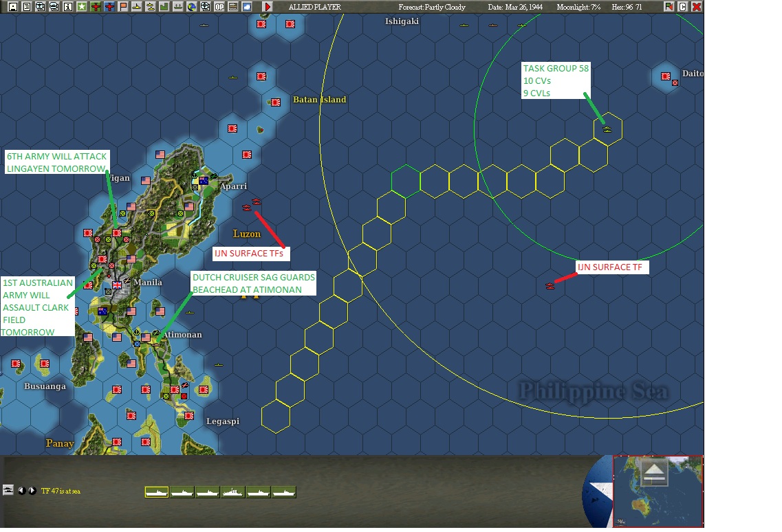Click red plane icon on green background
This screenshot has width=782, height=532.
(95, 6)
